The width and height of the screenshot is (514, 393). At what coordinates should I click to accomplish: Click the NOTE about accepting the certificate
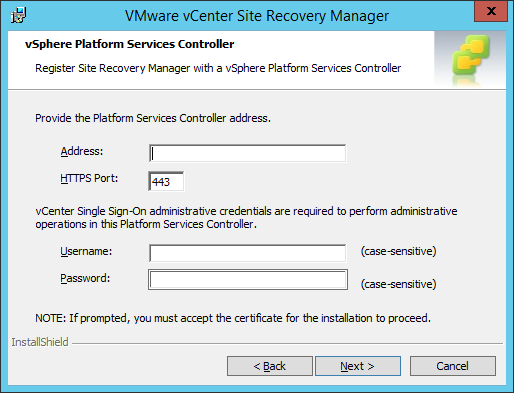click(233, 318)
